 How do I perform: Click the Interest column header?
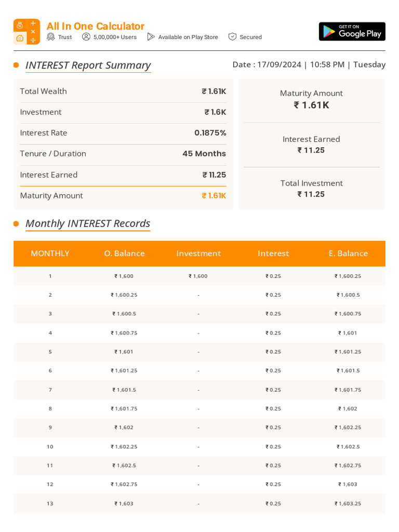pyautogui.click(x=273, y=254)
